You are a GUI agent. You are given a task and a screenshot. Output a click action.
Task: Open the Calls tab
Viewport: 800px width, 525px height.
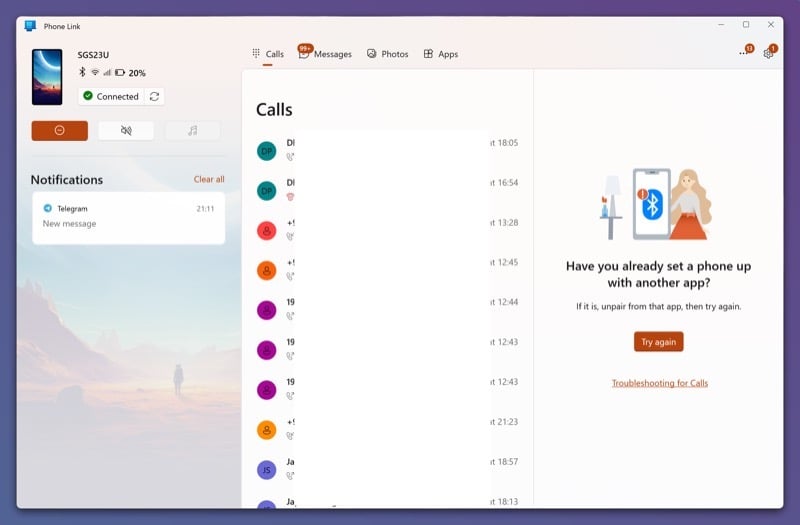point(268,54)
